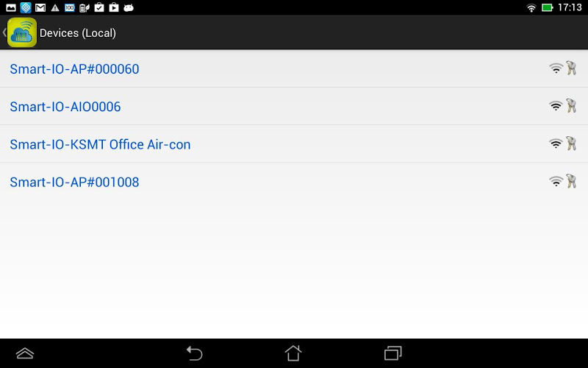The width and height of the screenshot is (588, 368).
Task: Tap the Wi-Fi signal icon for Smart-IO-AP#000060
Action: [x=556, y=68]
